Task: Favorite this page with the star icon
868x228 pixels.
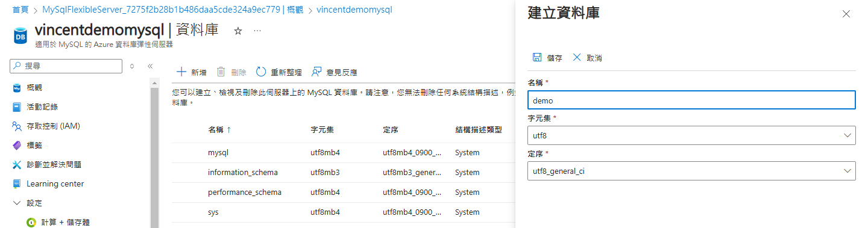Action: tap(237, 31)
